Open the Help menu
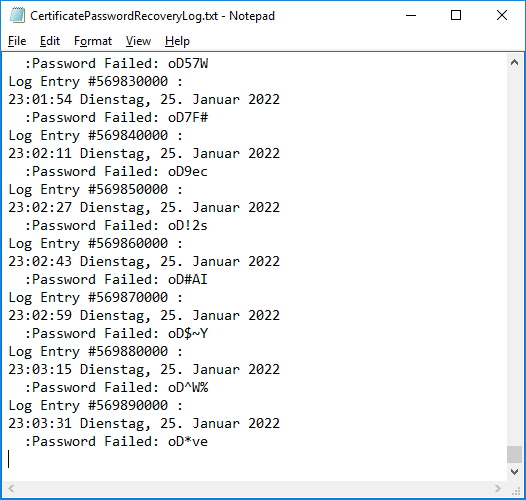 (x=177, y=41)
